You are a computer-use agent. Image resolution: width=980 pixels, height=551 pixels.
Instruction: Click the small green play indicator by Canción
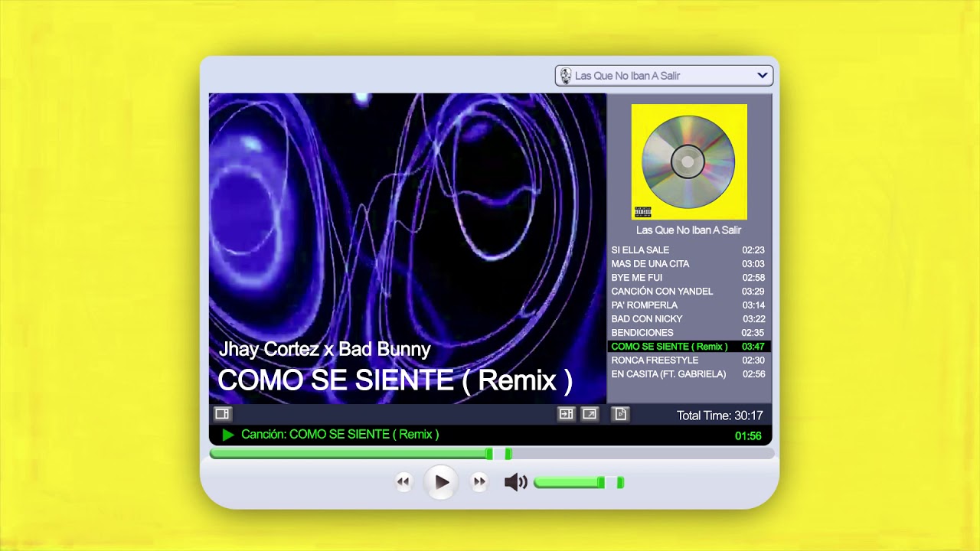tap(227, 435)
